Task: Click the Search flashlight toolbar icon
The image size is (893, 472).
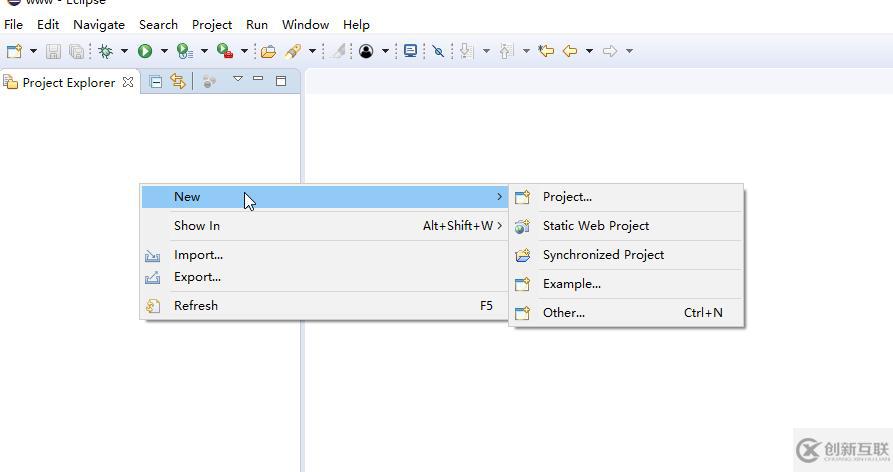Action: click(293, 51)
